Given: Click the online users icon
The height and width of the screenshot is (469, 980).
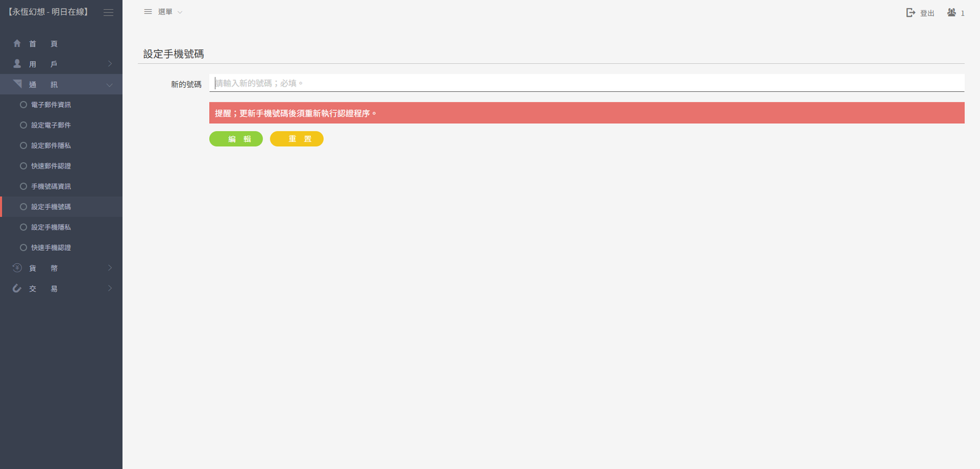Looking at the screenshot, I should [952, 12].
